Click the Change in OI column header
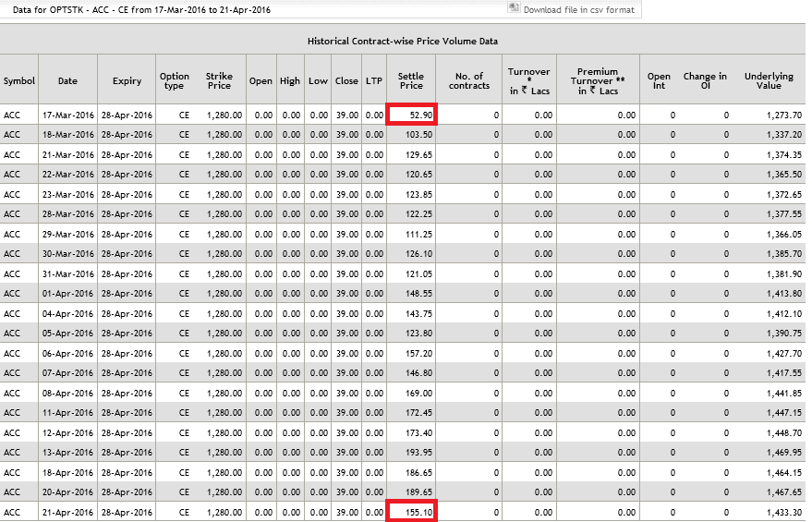The height and width of the screenshot is (522, 812). (705, 80)
